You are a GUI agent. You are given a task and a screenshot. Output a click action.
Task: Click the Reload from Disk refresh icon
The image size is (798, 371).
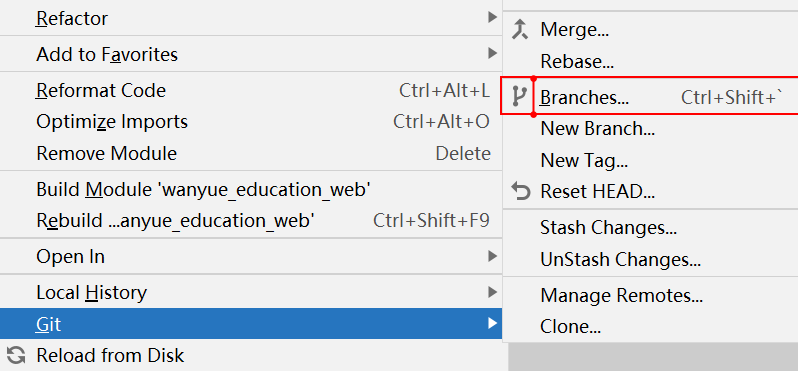point(16,355)
